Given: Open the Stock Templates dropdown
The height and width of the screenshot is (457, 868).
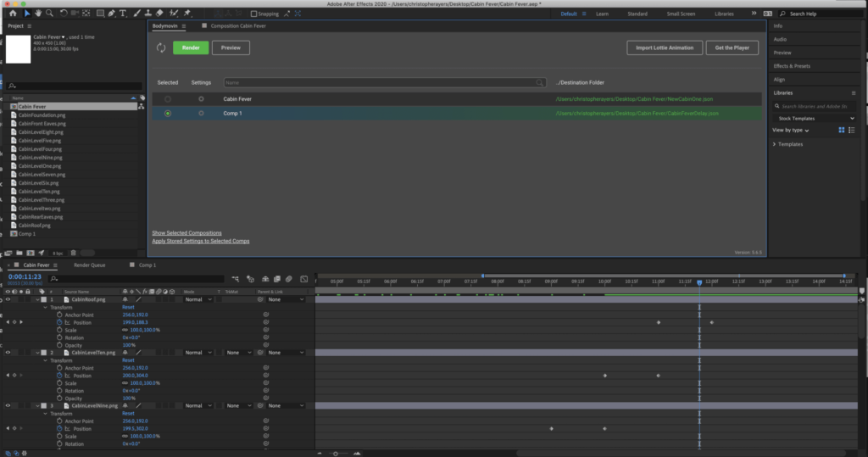Looking at the screenshot, I should [x=815, y=119].
